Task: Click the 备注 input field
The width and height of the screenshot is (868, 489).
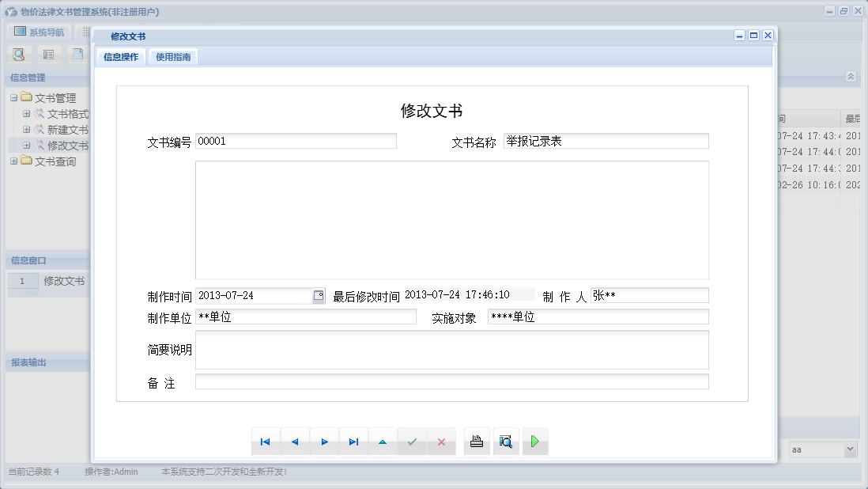Action: (x=452, y=381)
